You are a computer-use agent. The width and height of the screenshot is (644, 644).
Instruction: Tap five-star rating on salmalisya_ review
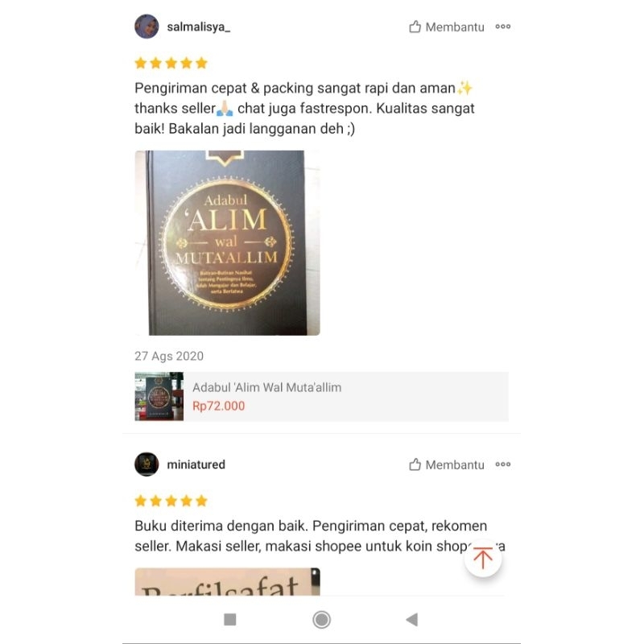[x=171, y=64]
